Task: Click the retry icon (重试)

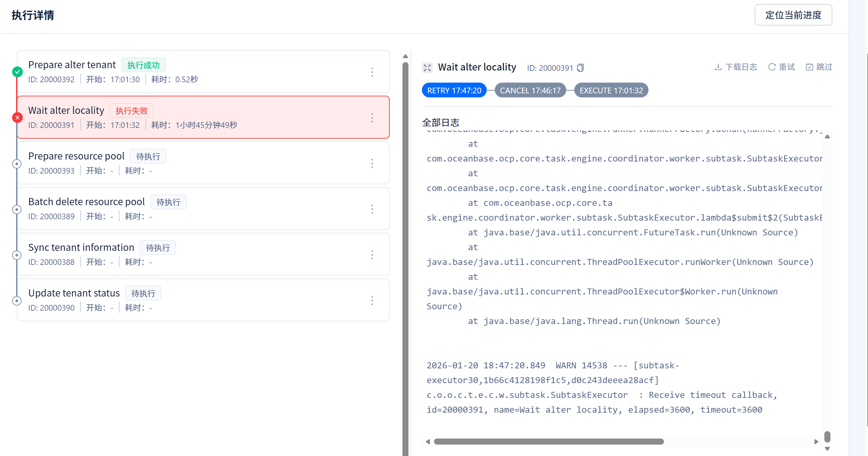Action: [772, 67]
